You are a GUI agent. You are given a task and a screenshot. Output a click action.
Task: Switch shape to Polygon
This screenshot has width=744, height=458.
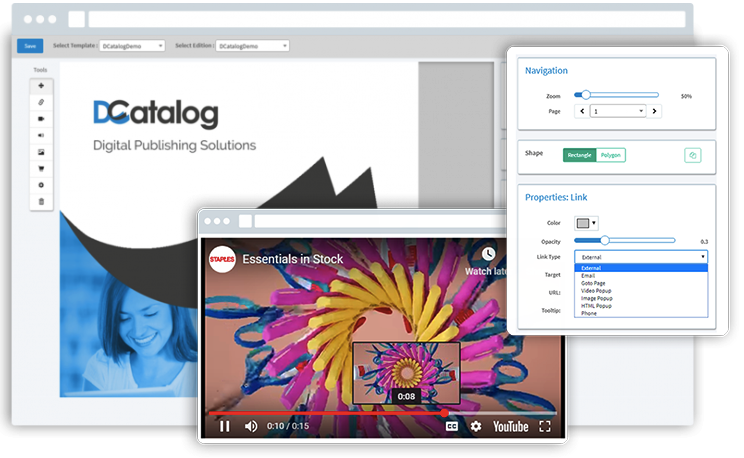coord(611,155)
